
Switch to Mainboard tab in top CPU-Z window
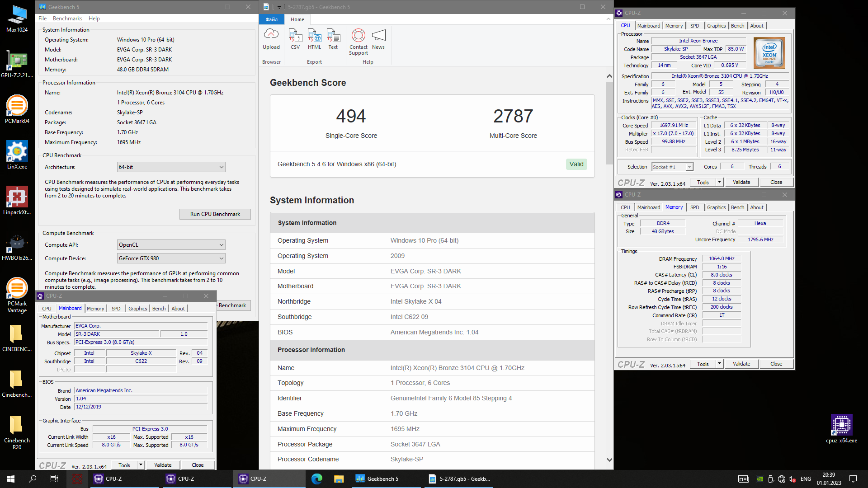click(649, 26)
